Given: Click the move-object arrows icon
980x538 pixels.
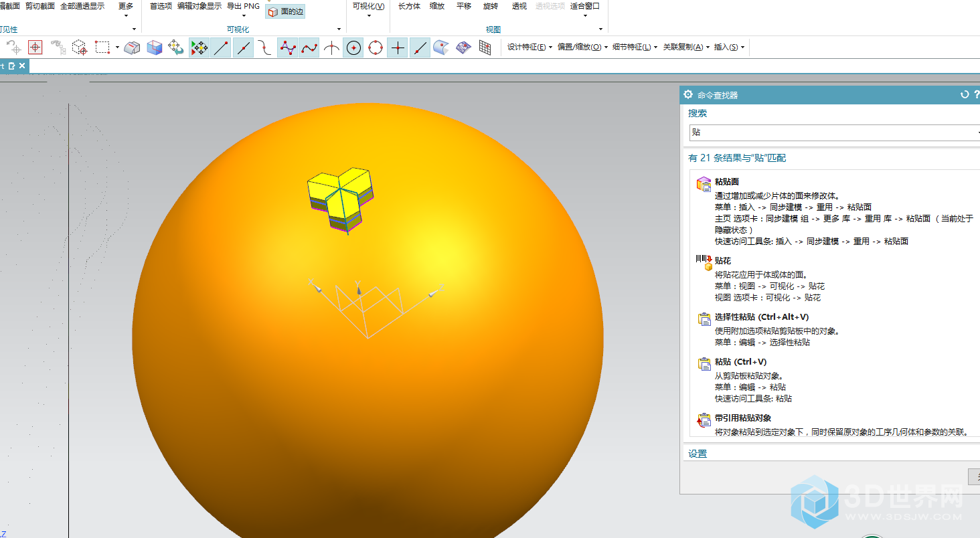Looking at the screenshot, I should 176,48.
